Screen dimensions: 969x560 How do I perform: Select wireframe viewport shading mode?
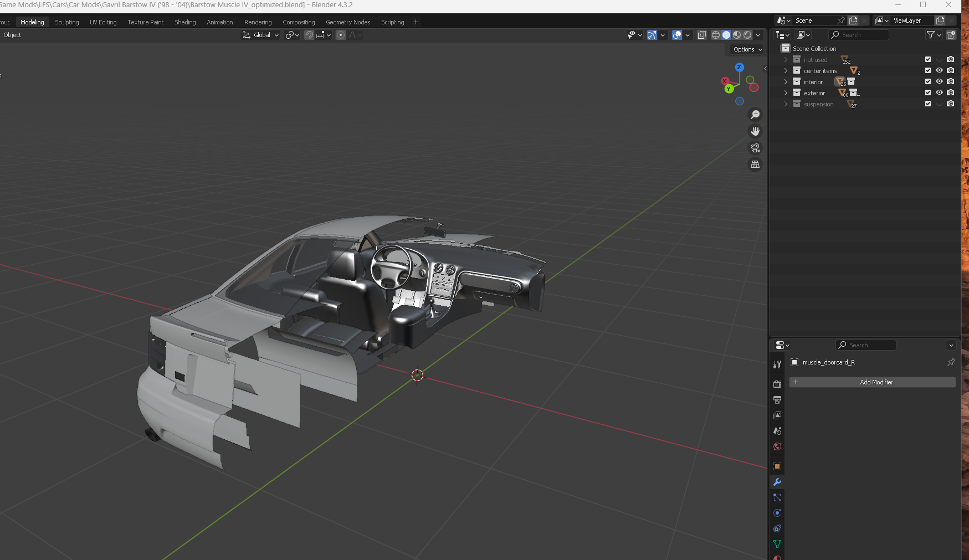click(x=716, y=35)
